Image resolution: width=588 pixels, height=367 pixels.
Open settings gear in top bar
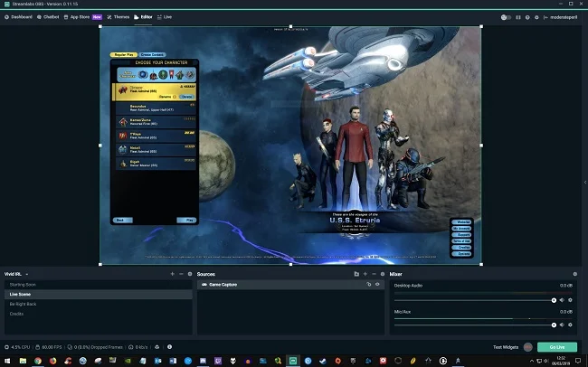(x=536, y=17)
